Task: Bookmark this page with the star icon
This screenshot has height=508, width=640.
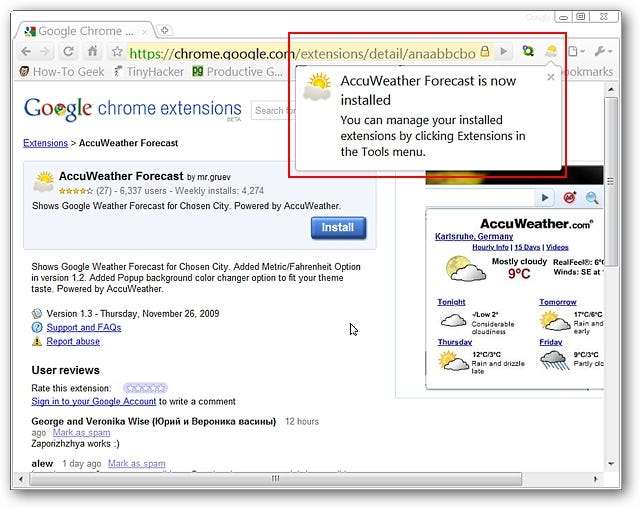Action: pyautogui.click(x=117, y=51)
